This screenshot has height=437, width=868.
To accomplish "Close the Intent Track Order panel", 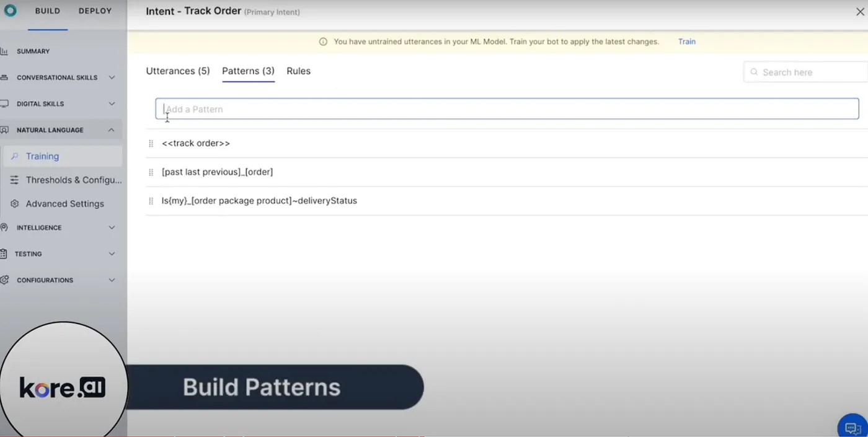I will [x=861, y=11].
